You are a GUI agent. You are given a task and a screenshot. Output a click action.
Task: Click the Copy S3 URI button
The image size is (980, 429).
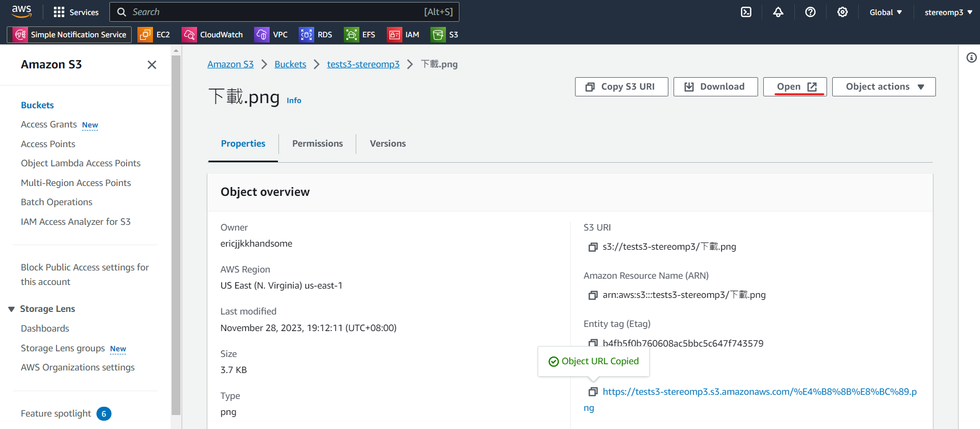tap(622, 87)
